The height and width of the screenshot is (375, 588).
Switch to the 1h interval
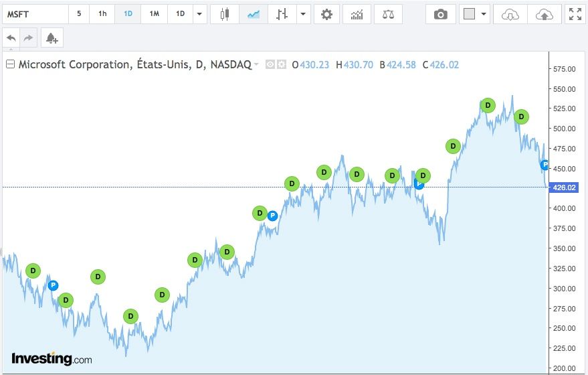tap(102, 14)
